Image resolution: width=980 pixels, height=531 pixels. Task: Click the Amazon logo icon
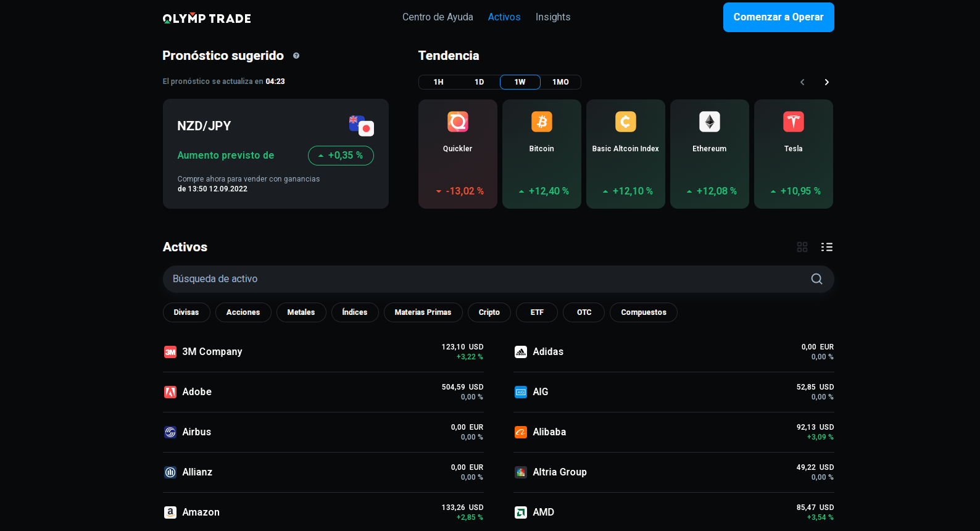tap(170, 512)
